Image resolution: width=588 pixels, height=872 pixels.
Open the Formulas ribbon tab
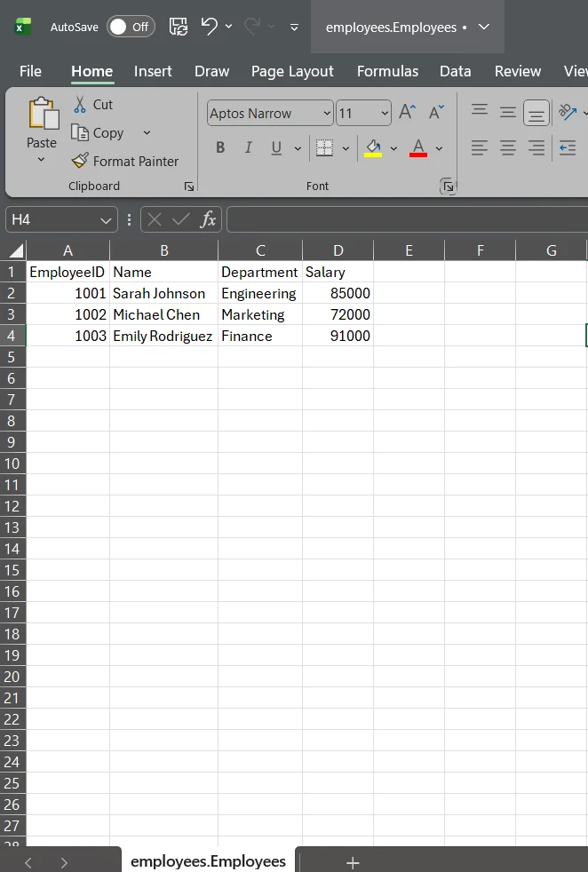click(x=387, y=71)
